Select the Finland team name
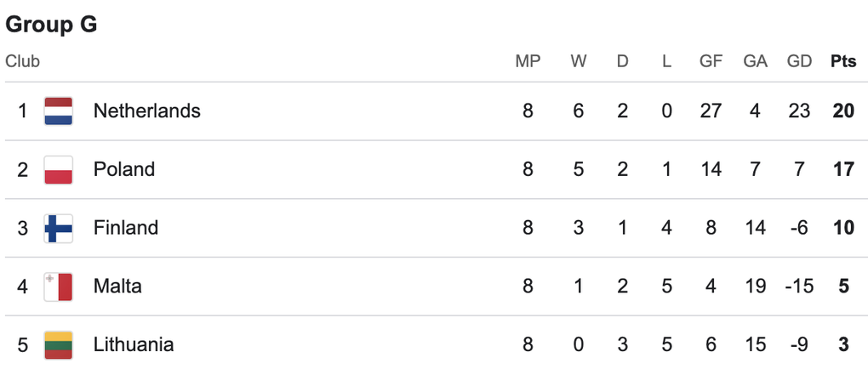The height and width of the screenshot is (369, 868). (126, 228)
